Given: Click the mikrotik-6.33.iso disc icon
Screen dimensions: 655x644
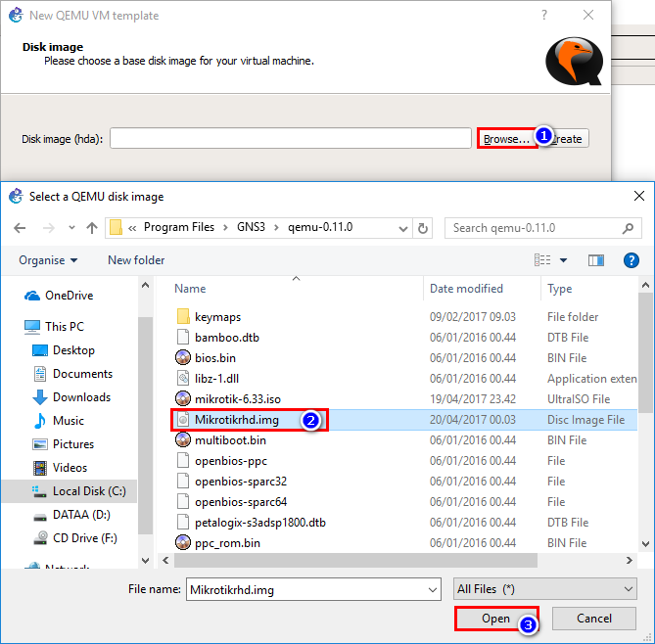Looking at the screenshot, I should pos(183,399).
